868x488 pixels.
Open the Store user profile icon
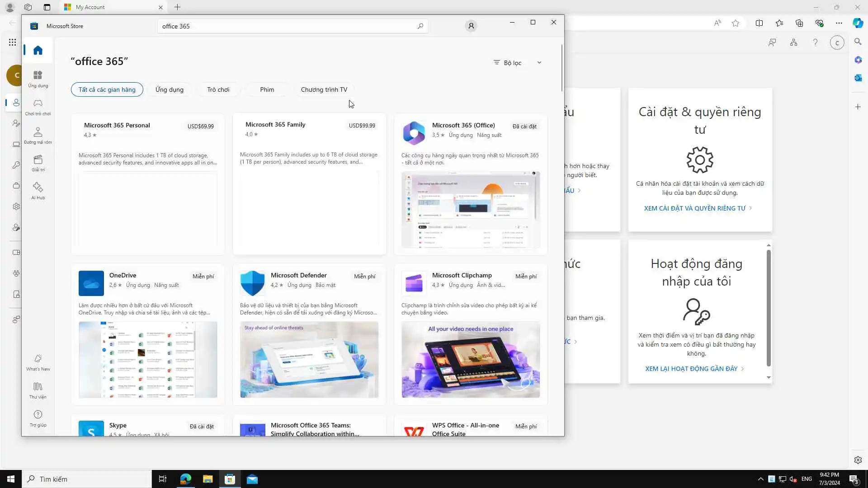pos(471,26)
